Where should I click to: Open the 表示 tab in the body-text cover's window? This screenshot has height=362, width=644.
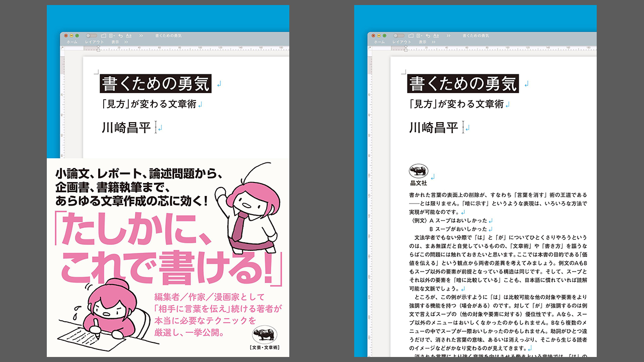tap(423, 42)
